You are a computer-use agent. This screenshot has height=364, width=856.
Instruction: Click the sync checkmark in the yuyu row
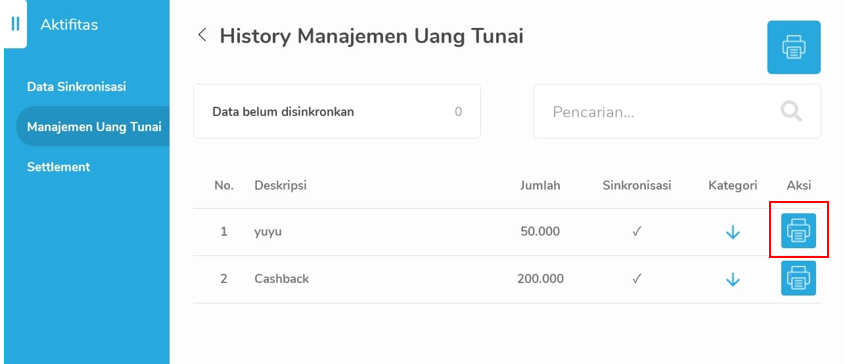tap(636, 231)
